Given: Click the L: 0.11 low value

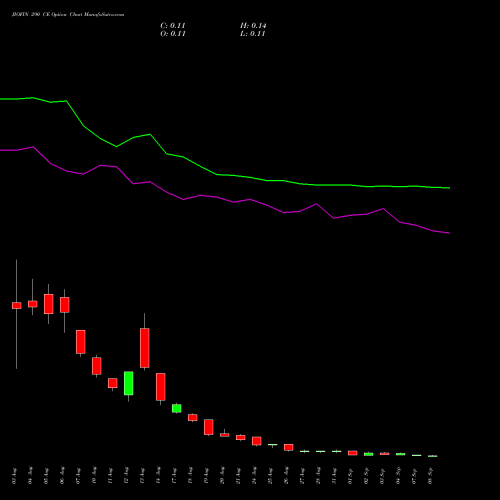Looking at the screenshot, I should point(253,34).
